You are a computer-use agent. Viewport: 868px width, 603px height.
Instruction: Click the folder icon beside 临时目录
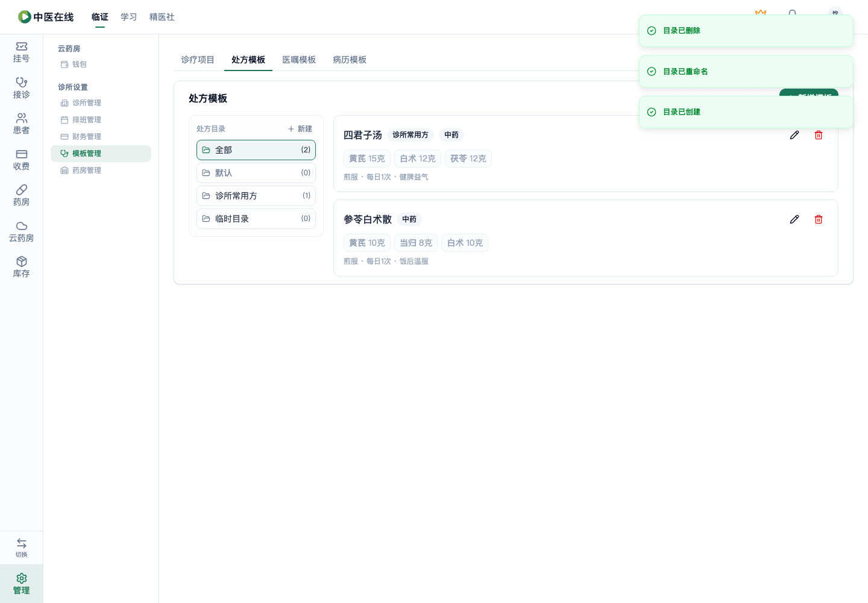click(x=206, y=219)
